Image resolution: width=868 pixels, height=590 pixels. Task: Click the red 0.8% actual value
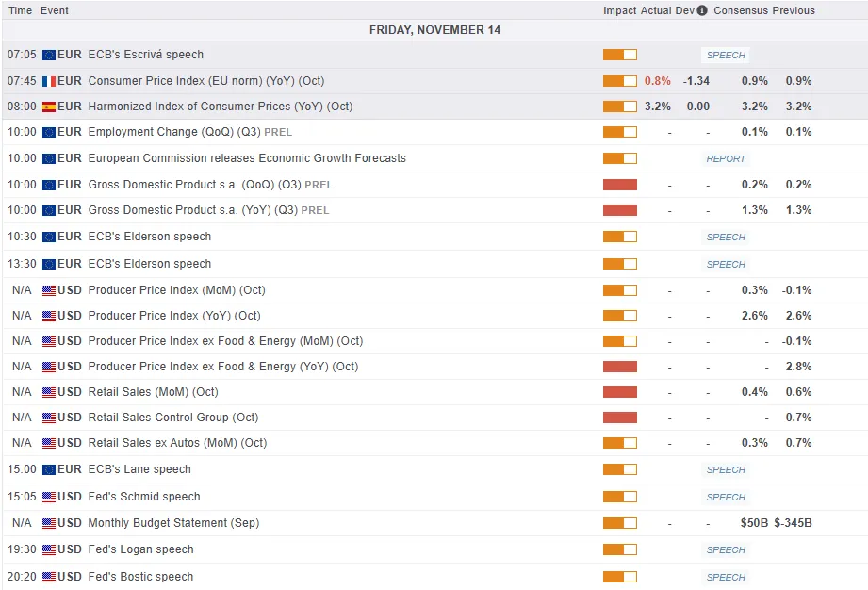pos(657,81)
